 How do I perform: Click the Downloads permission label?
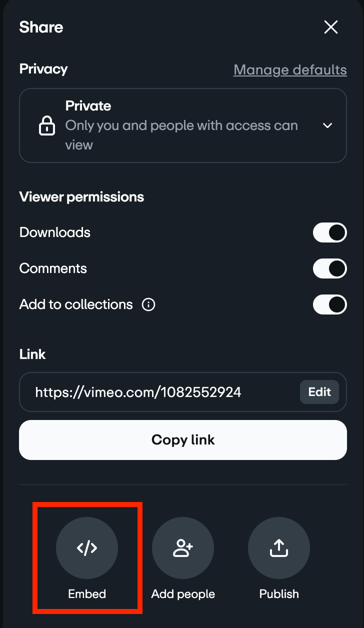pyautogui.click(x=55, y=232)
